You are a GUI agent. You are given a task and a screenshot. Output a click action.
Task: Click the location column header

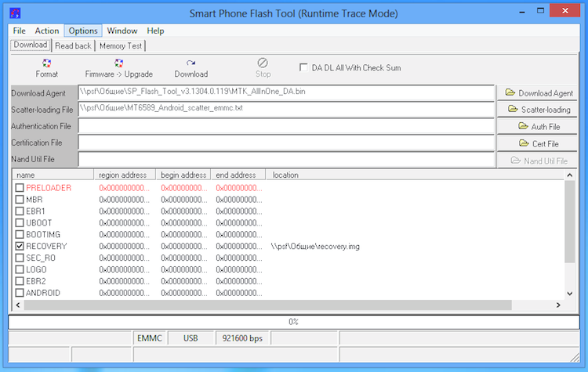(415, 175)
